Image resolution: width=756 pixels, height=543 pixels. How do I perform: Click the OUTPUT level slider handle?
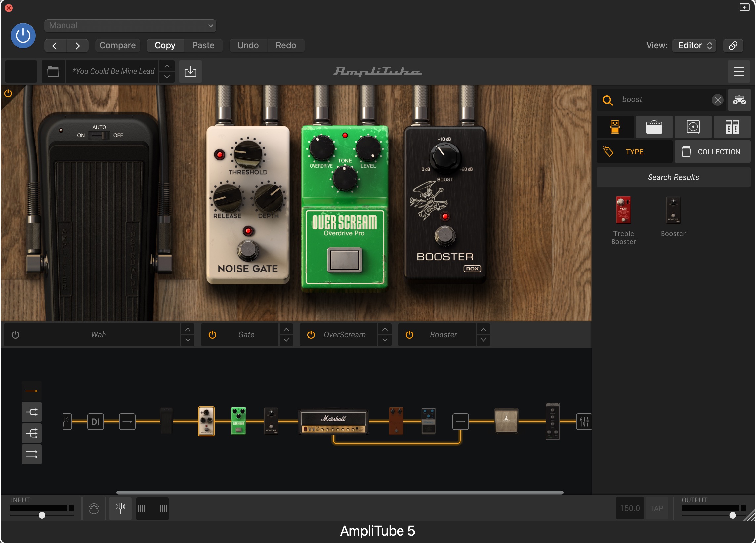click(x=733, y=515)
